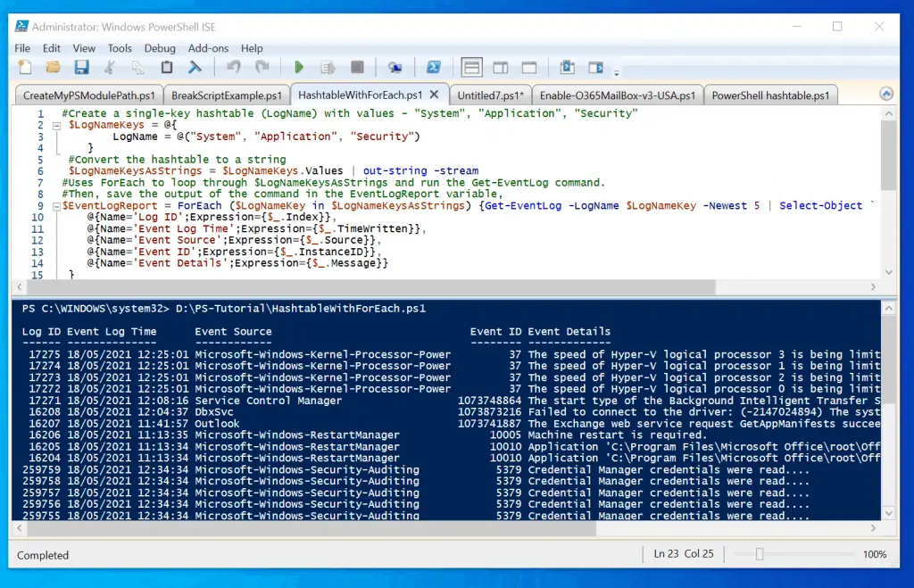This screenshot has height=588, width=914.
Task: Run the script with the green play button
Action: (299, 68)
